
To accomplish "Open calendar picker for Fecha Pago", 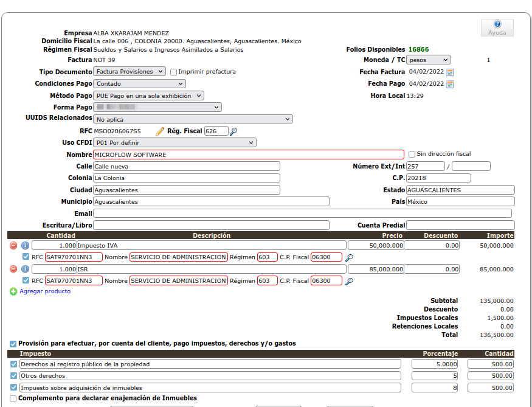I will coord(450,84).
